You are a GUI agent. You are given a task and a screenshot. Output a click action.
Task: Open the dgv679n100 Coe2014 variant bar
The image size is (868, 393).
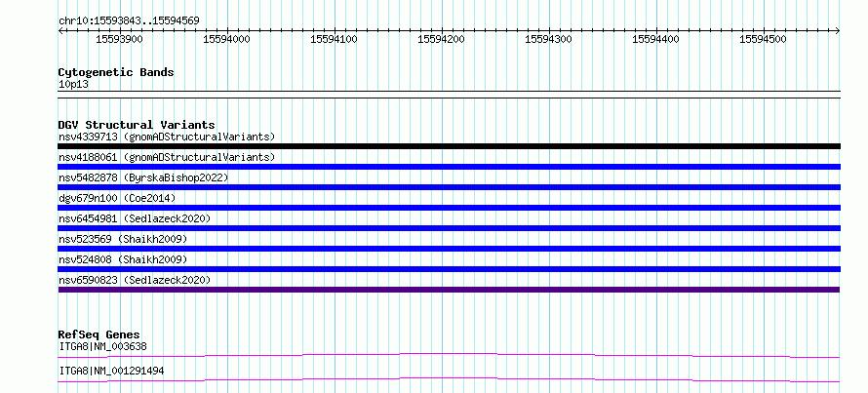(x=449, y=208)
